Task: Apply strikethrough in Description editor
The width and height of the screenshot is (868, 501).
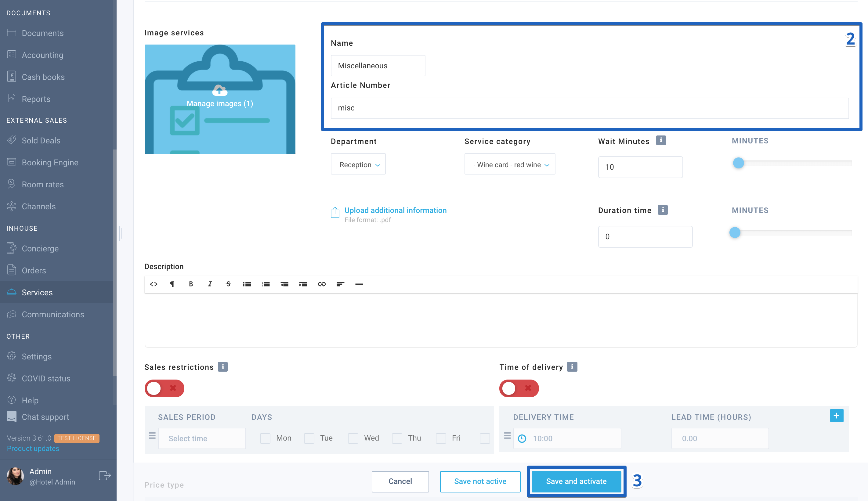Action: click(228, 284)
